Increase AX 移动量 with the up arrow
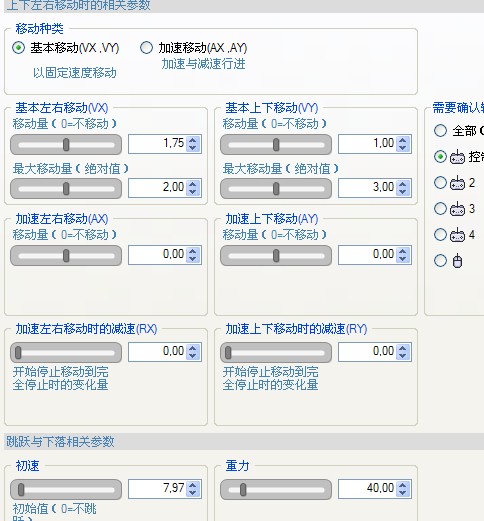 coord(193,251)
